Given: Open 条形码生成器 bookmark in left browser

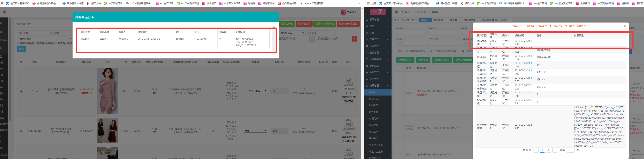Looking at the screenshot, I should click(287, 3).
